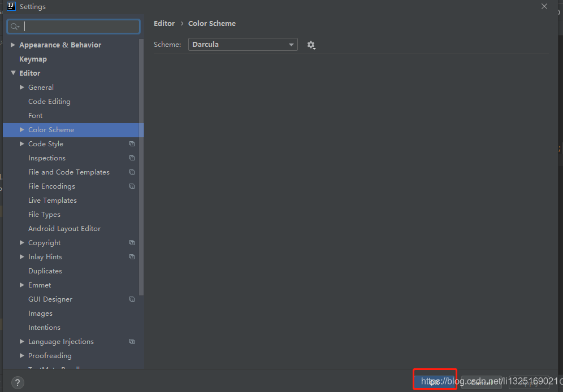This screenshot has width=563, height=392.
Task: Click project-level icon beside File Encodings
Action: click(x=132, y=186)
